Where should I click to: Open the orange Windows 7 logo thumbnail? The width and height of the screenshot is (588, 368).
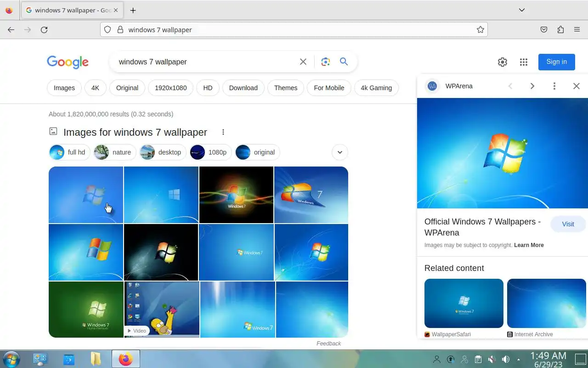[311, 195]
